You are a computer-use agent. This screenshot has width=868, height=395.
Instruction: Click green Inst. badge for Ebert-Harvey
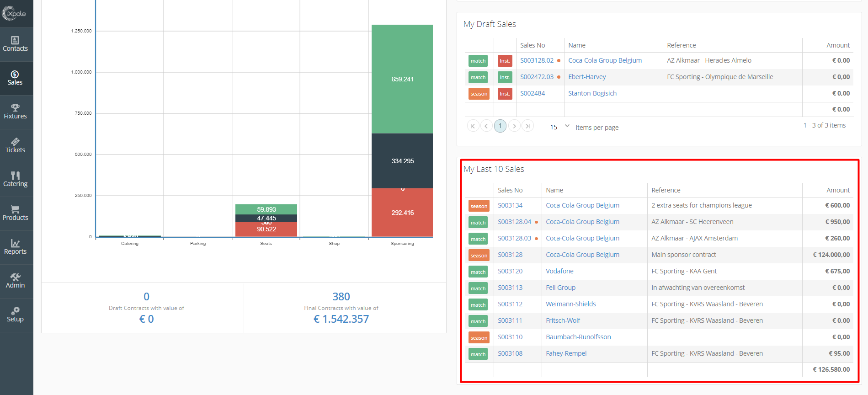[505, 77]
